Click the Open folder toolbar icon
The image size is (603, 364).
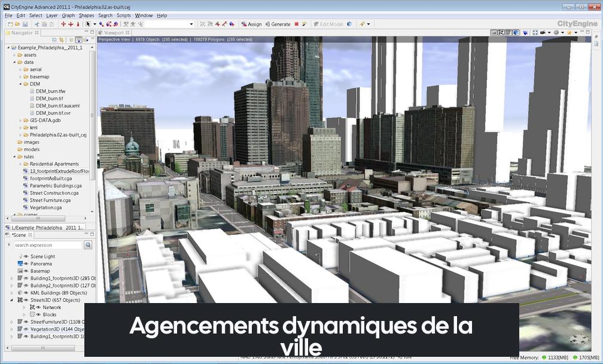17,25
